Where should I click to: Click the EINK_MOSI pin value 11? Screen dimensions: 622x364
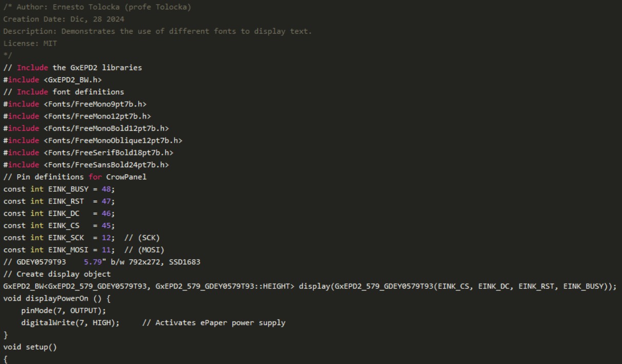click(x=106, y=249)
